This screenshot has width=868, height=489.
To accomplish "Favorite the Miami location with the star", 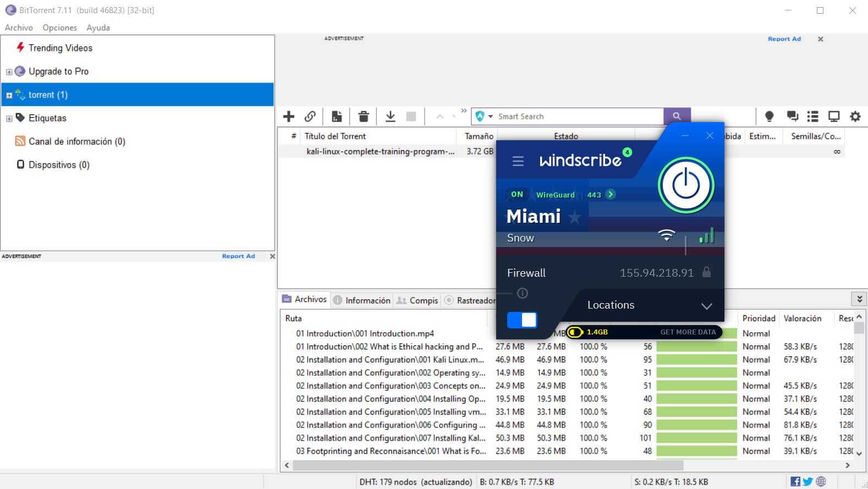I will [575, 217].
